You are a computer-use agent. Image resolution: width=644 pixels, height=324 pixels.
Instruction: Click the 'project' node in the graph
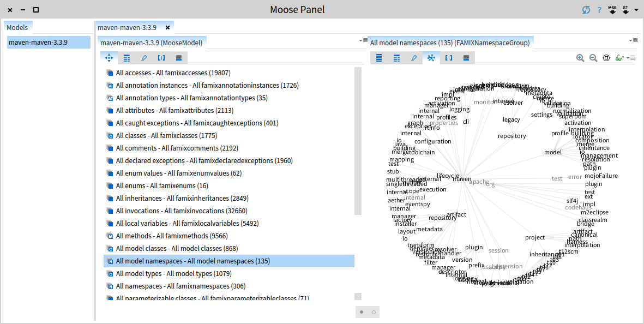click(535, 237)
